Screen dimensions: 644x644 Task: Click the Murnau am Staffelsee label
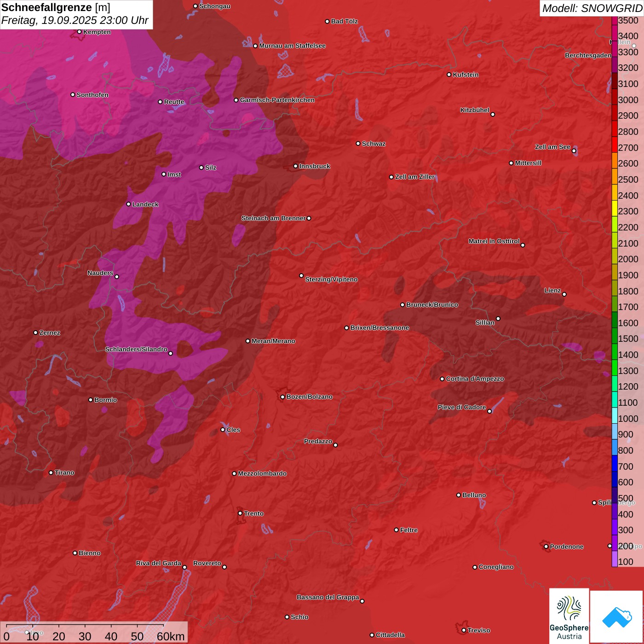[x=292, y=46]
